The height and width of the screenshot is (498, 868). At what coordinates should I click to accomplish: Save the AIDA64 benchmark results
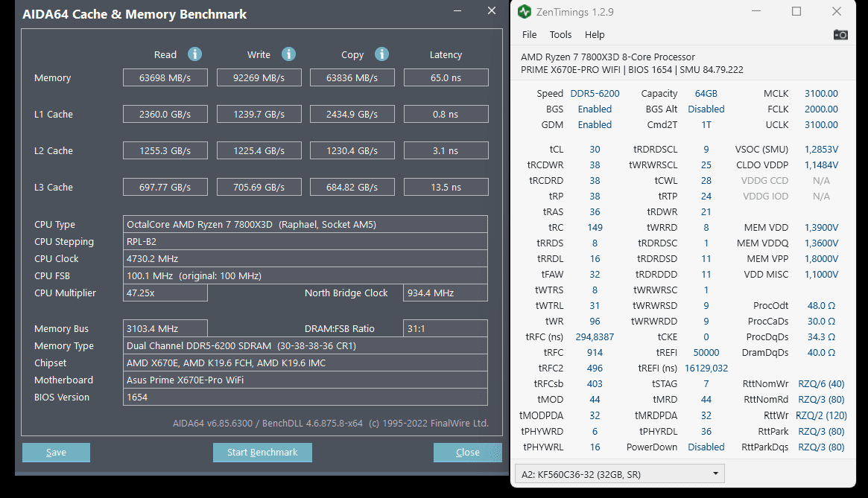click(x=56, y=452)
